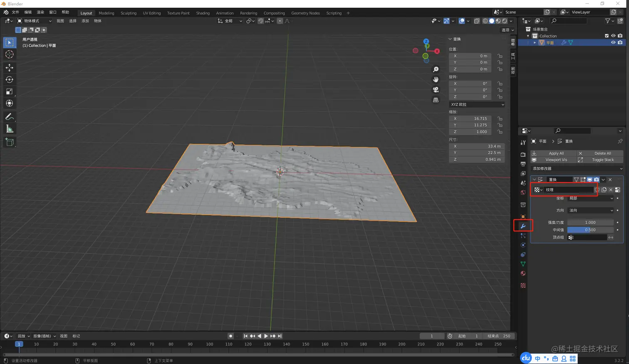Click play animation button in timeline
Screen dimensions: 629x364
tap(266, 336)
